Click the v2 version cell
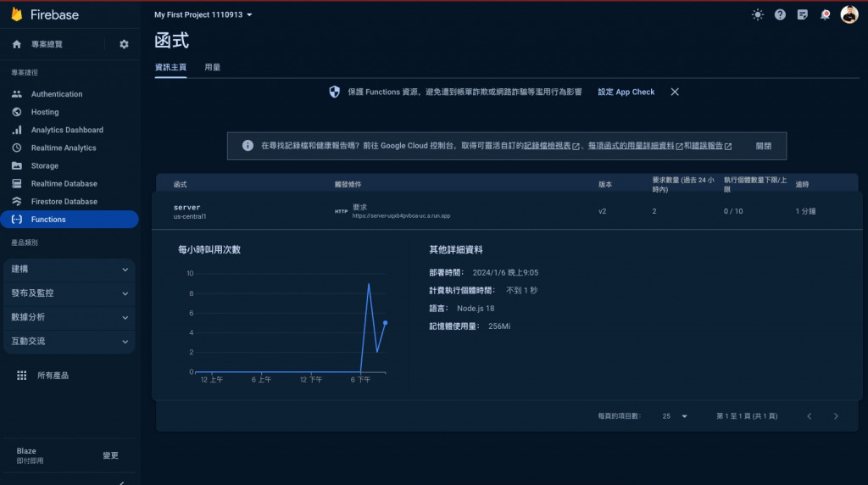The width and height of the screenshot is (868, 485). click(603, 211)
